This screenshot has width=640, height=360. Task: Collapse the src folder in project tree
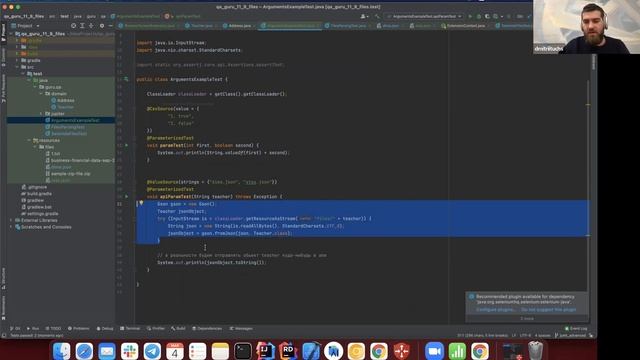click(17, 67)
